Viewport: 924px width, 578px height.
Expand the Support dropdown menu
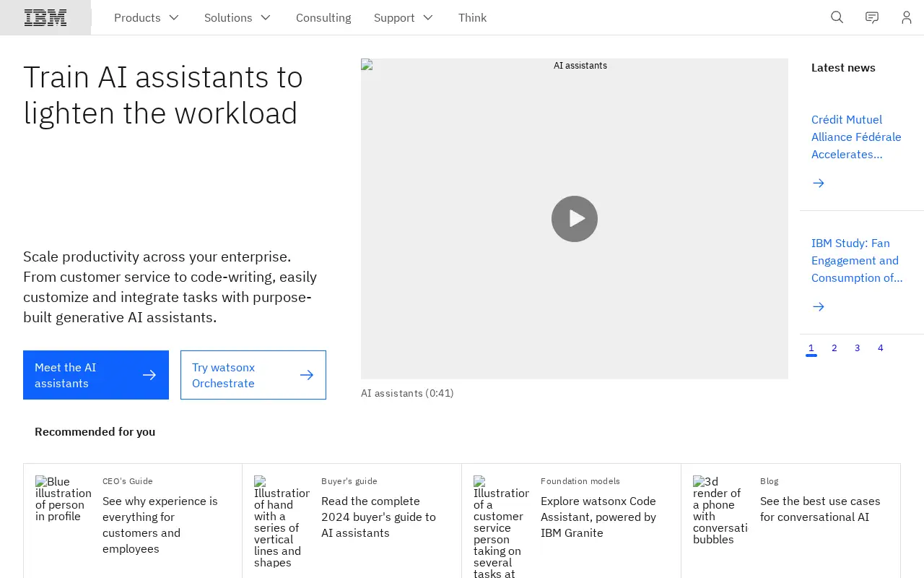[404, 17]
